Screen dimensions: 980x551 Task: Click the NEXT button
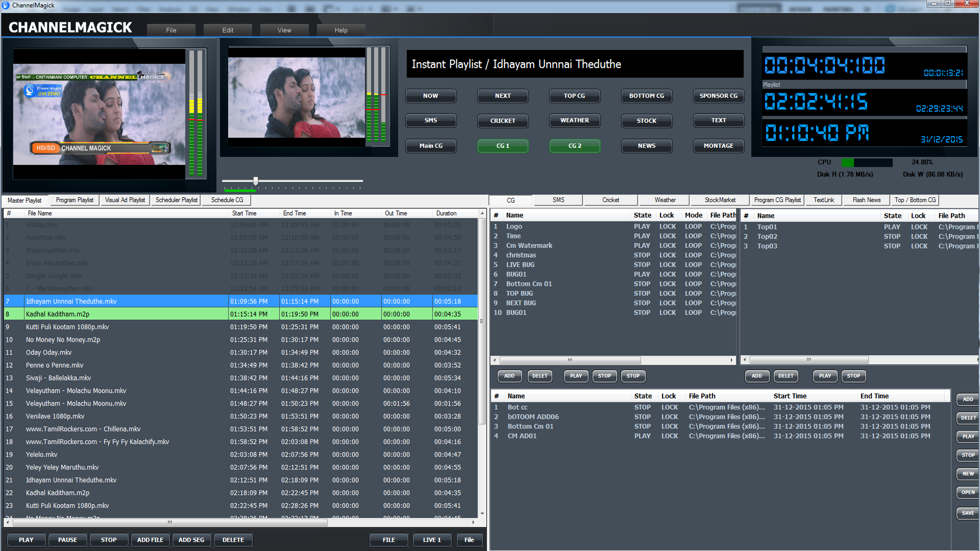[503, 96]
